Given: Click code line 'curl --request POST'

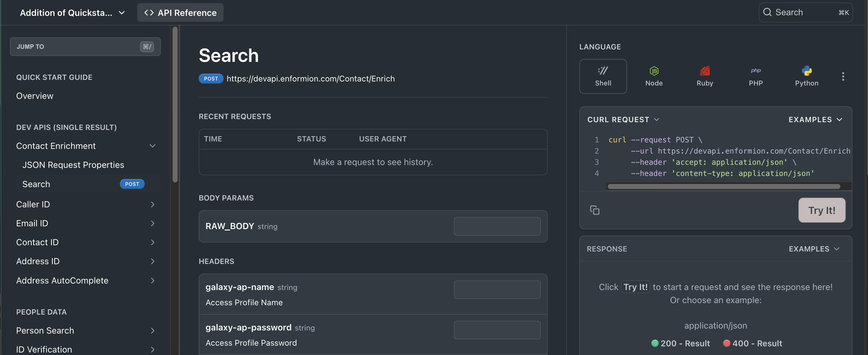Looking at the screenshot, I should pos(655,140).
